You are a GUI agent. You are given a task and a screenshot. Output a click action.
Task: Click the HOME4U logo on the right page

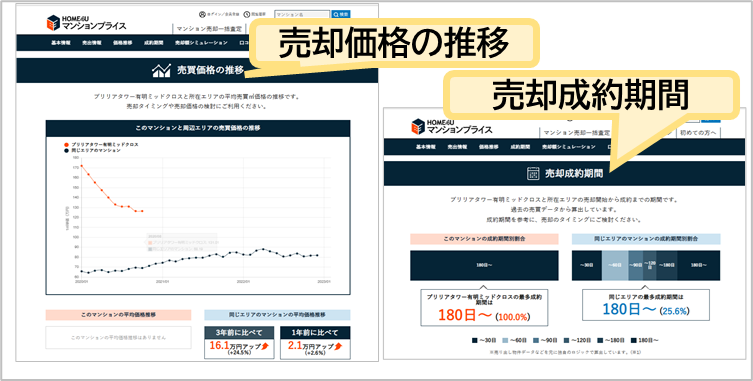coord(451,126)
